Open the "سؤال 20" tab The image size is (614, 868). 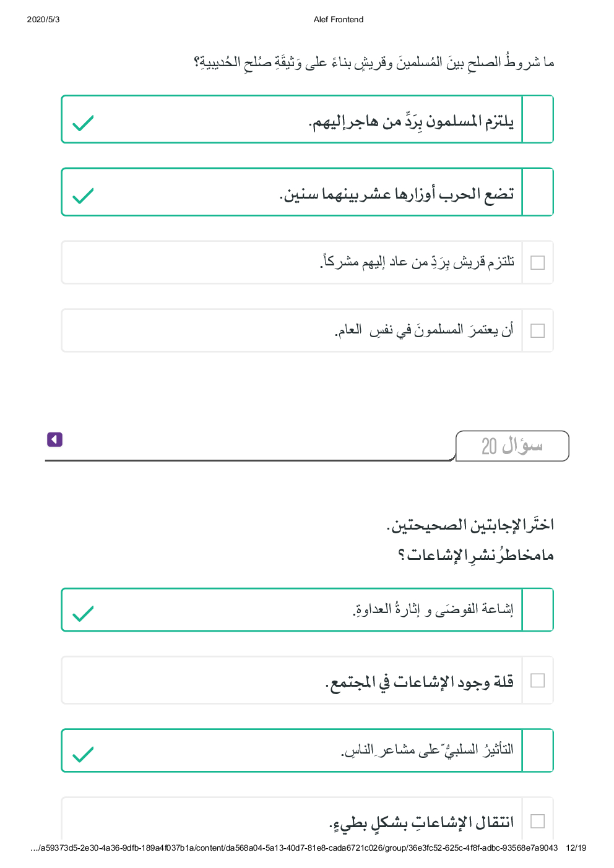(x=512, y=446)
